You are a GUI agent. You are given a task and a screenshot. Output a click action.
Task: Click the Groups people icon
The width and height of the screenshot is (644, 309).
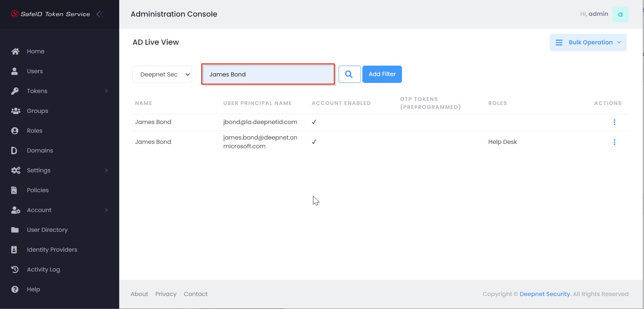pyautogui.click(x=15, y=111)
